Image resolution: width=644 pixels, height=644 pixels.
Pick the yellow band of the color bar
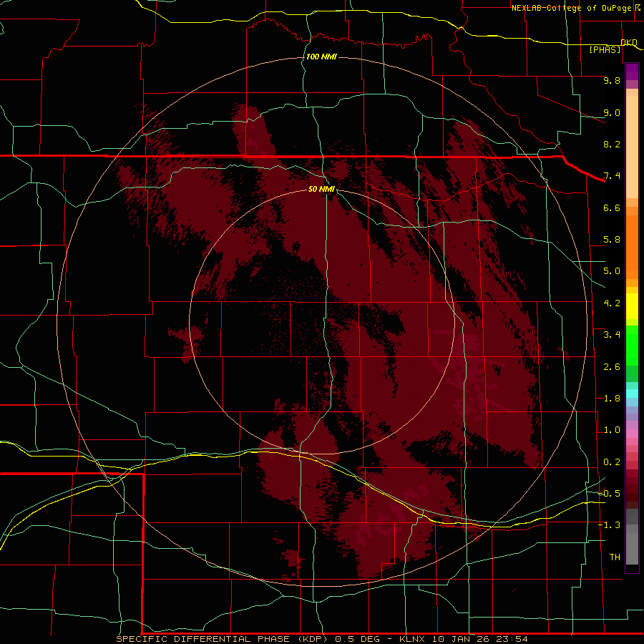pyautogui.click(x=632, y=306)
